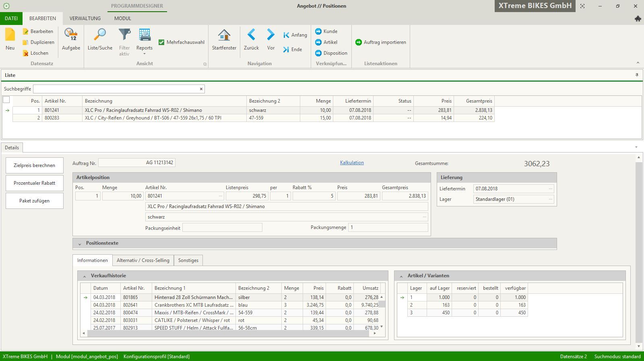Switch to the VERWALTUNG ribbon tab
Viewport: 644px width, 361px height.
85,19
